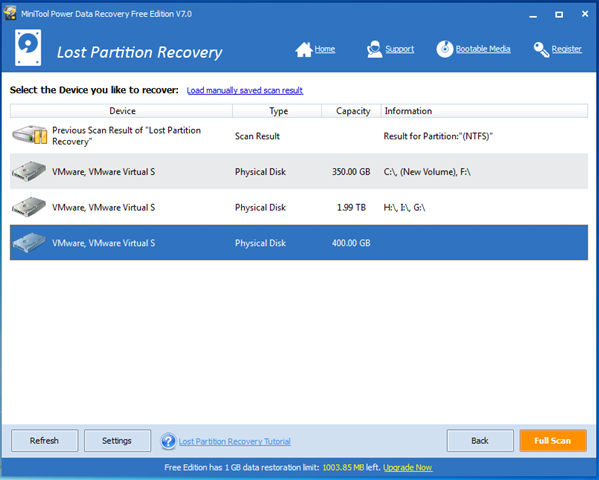Click the MiniTool app icon in title bar
Image resolution: width=599 pixels, height=480 pixels.
pyautogui.click(x=10, y=13)
